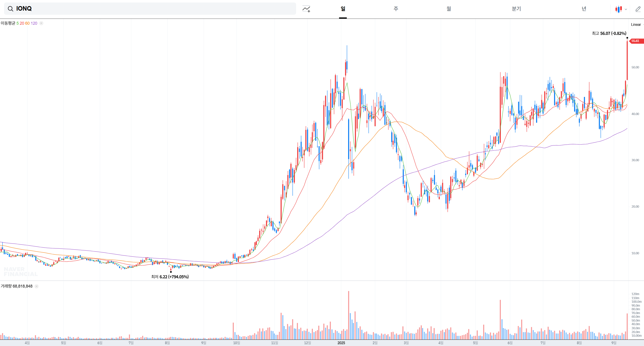Open the Linear scale dropdown

[636, 24]
